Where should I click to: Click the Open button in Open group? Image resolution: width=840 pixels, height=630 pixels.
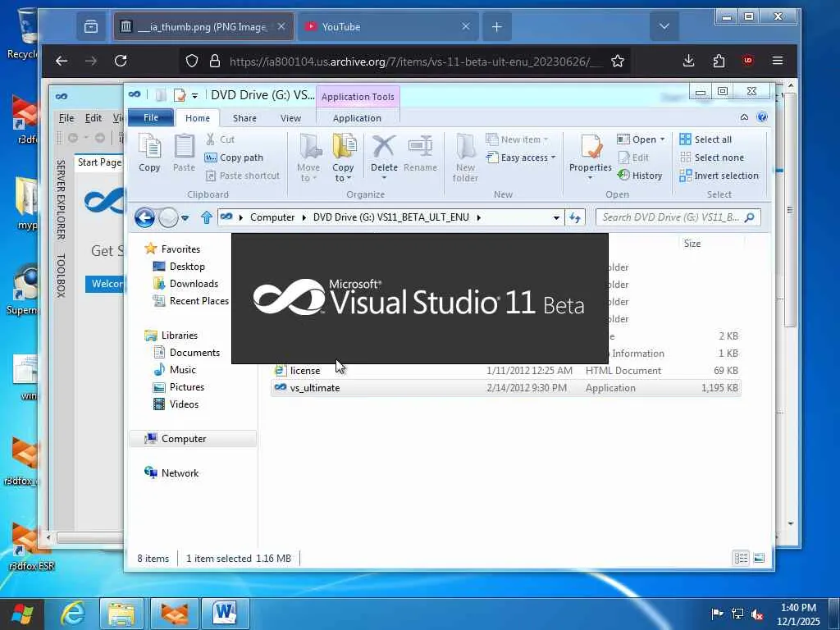[x=641, y=139]
